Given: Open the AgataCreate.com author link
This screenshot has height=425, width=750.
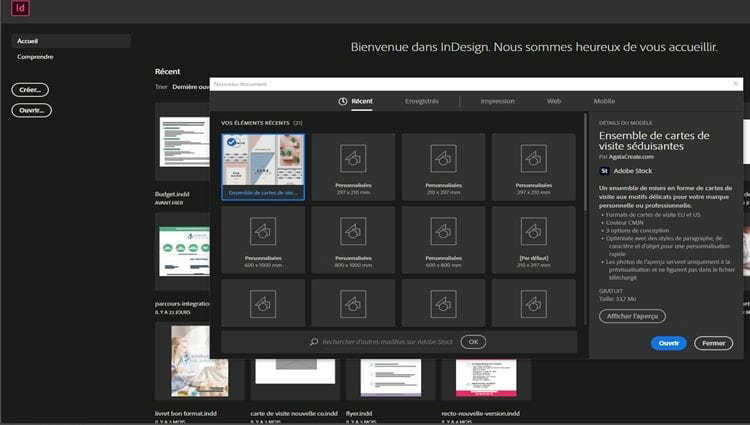Looking at the screenshot, I should pyautogui.click(x=631, y=157).
